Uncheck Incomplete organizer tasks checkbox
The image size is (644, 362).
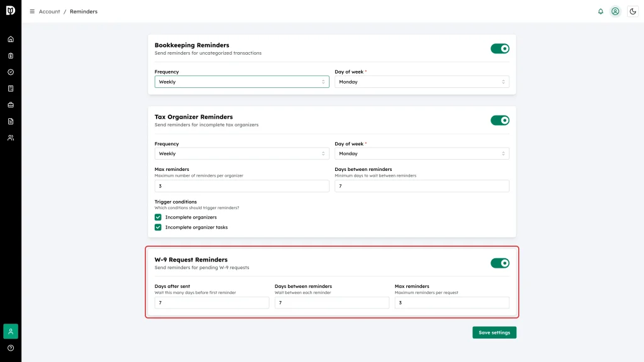click(x=158, y=227)
